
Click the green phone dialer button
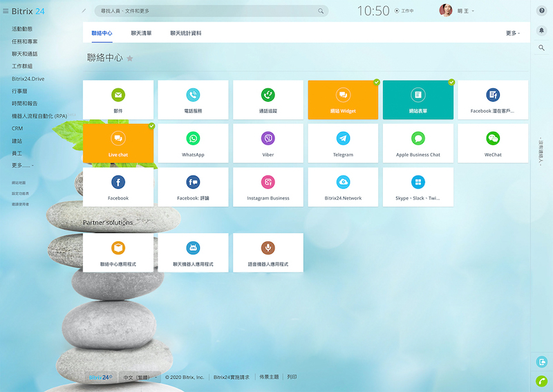point(541,381)
